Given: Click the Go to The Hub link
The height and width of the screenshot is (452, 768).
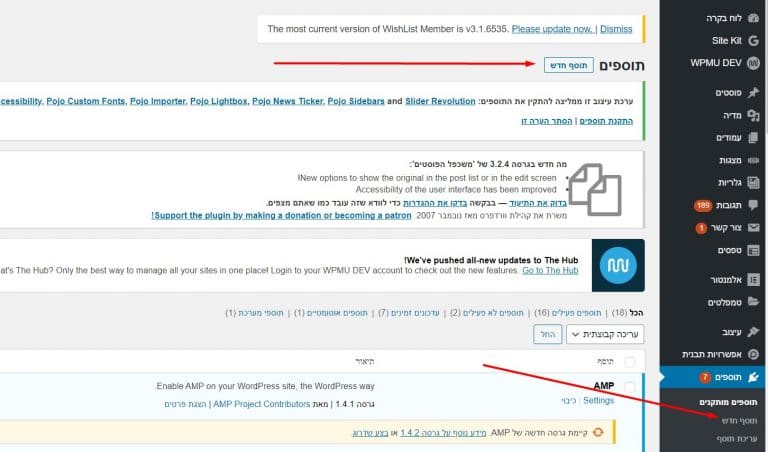Looking at the screenshot, I should pyautogui.click(x=550, y=270).
